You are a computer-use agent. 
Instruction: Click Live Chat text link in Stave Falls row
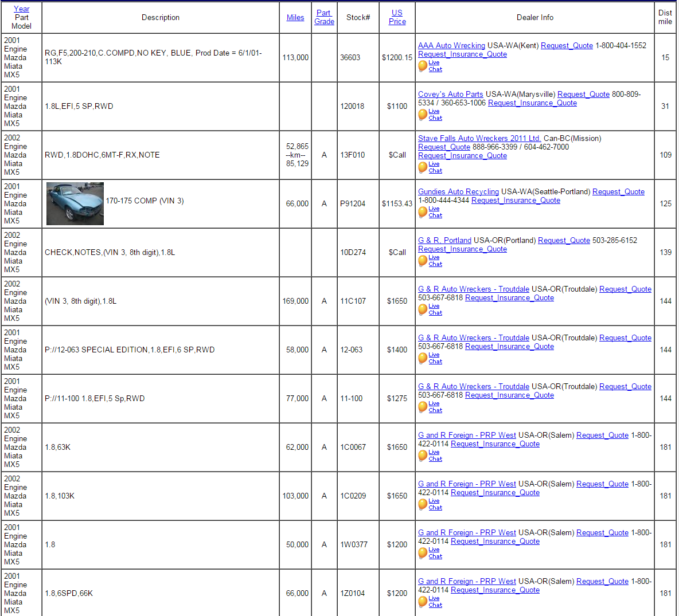tap(435, 167)
